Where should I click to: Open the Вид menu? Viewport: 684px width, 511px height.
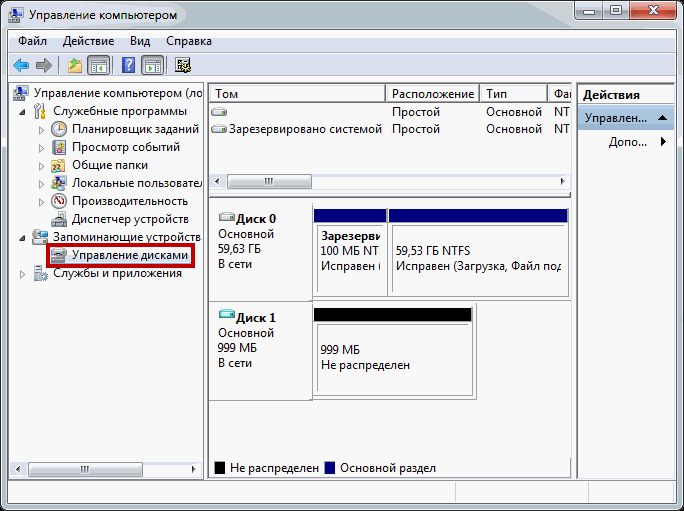click(x=140, y=41)
